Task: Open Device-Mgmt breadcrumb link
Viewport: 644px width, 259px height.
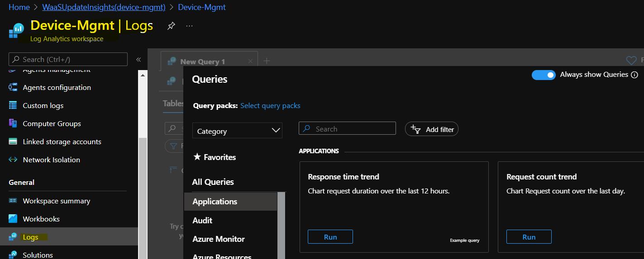Action: (x=202, y=7)
